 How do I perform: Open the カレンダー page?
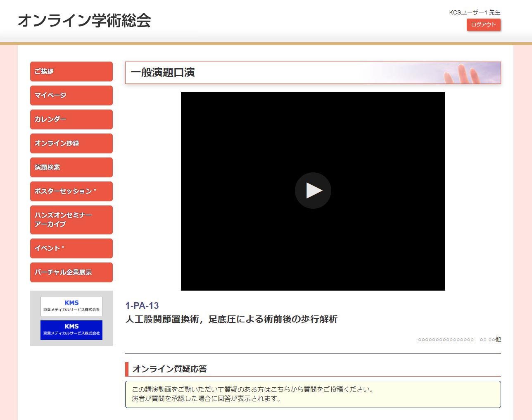[71, 119]
